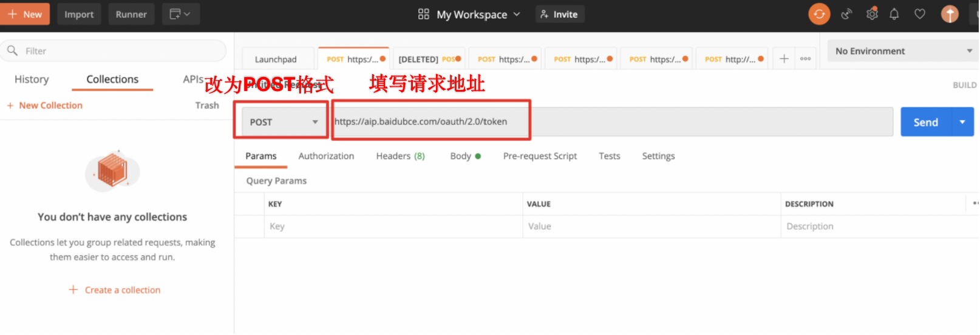The height and width of the screenshot is (335, 980).
Task: Open the Body tab
Action: (x=465, y=156)
